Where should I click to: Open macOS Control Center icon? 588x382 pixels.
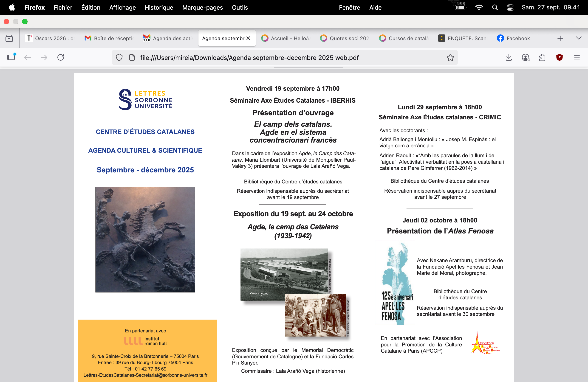[510, 7]
